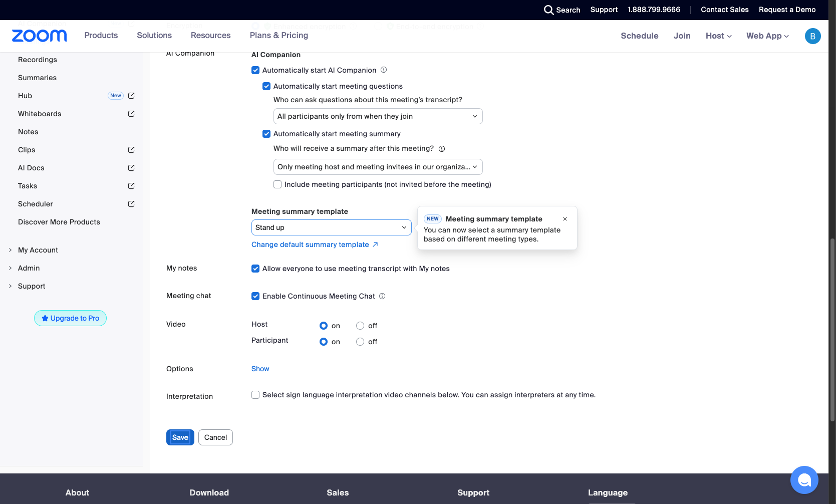Screen dimensions: 836x504
Task: Open the Products menu
Action: 101,36
